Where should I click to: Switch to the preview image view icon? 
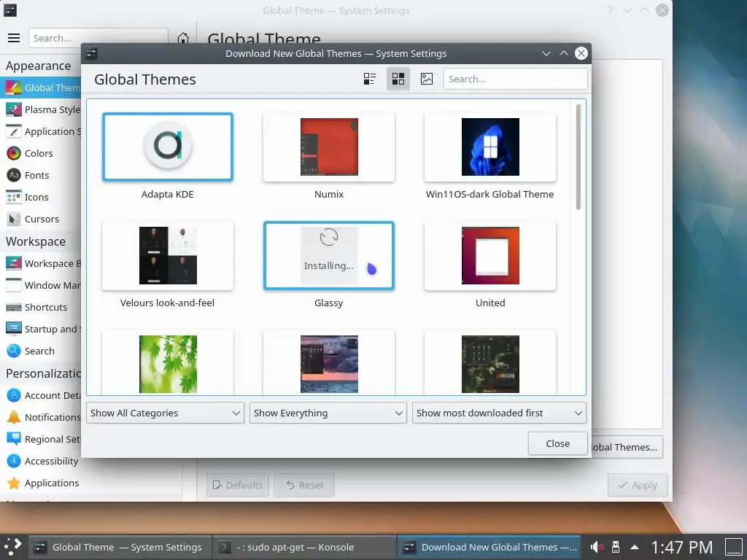(x=427, y=79)
